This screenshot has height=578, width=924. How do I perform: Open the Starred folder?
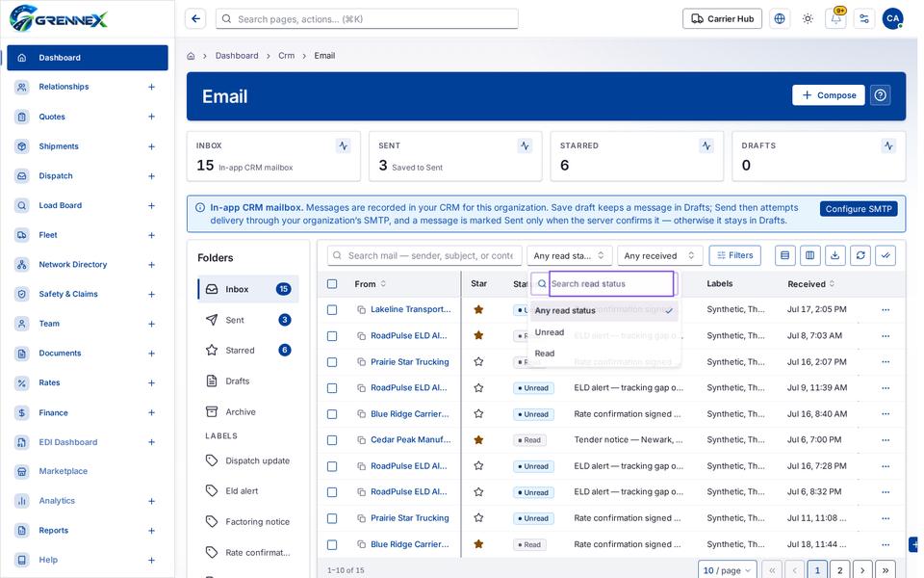[247, 351]
